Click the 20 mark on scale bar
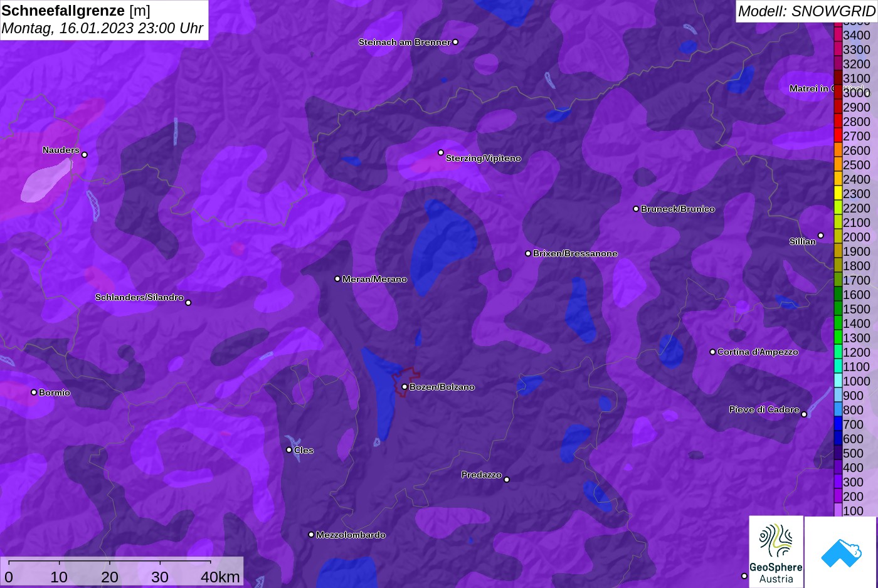 pyautogui.click(x=110, y=577)
